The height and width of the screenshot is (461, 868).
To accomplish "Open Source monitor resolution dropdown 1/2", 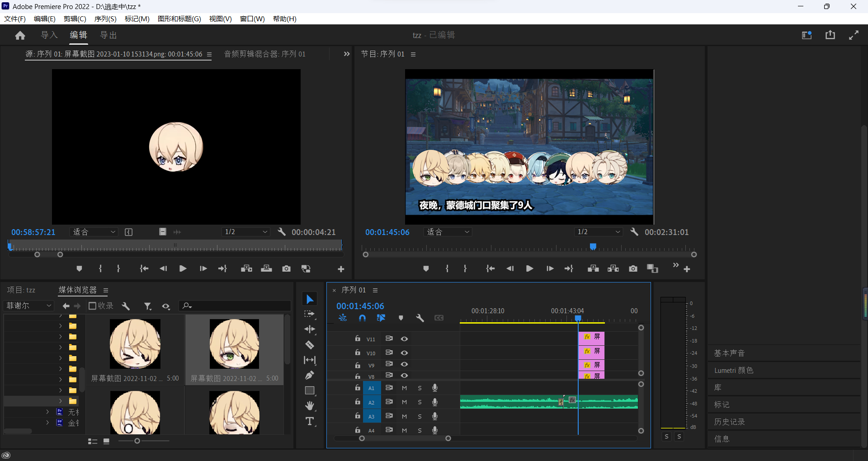I will coord(245,232).
